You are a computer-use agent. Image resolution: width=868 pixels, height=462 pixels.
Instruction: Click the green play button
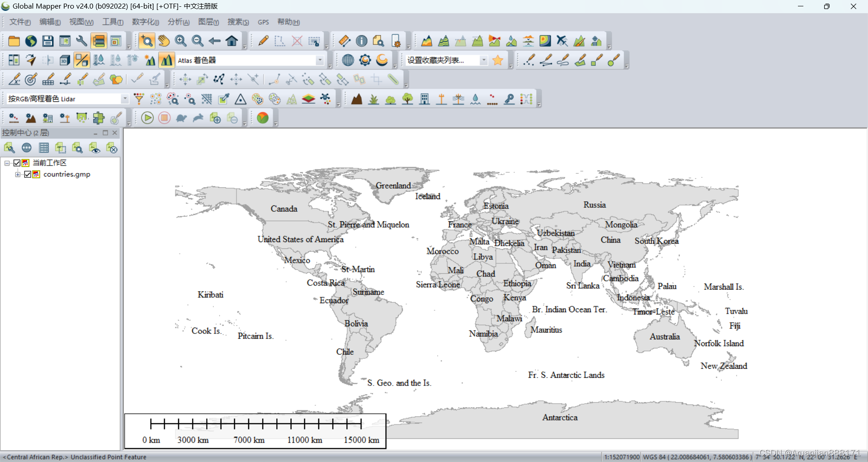tap(147, 118)
